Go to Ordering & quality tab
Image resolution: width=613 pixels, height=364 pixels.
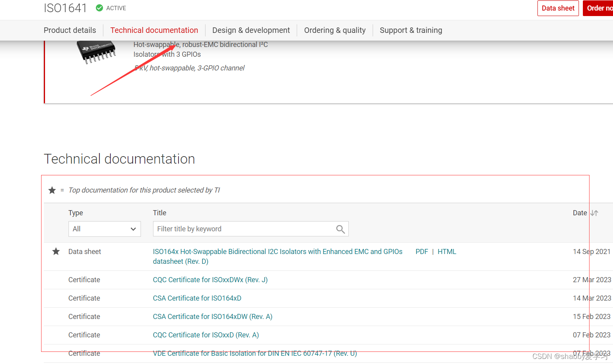click(x=335, y=30)
